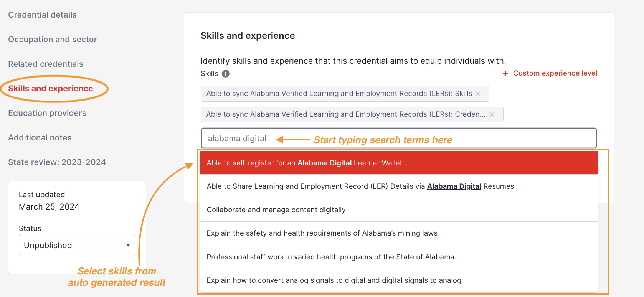Remove the LERs: Creden... tag
Screen dimensions: 644x297
click(x=492, y=115)
